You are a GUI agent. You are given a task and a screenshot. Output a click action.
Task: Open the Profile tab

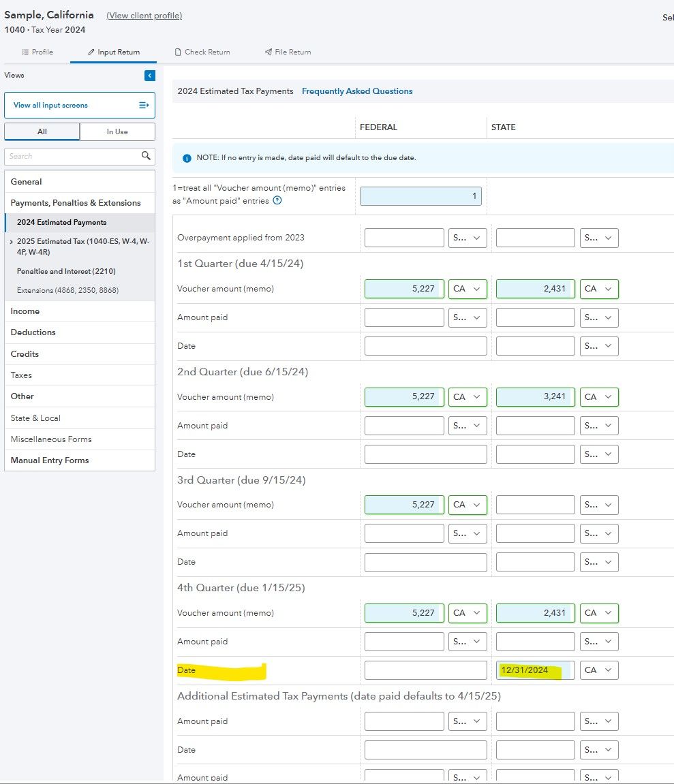coord(37,52)
